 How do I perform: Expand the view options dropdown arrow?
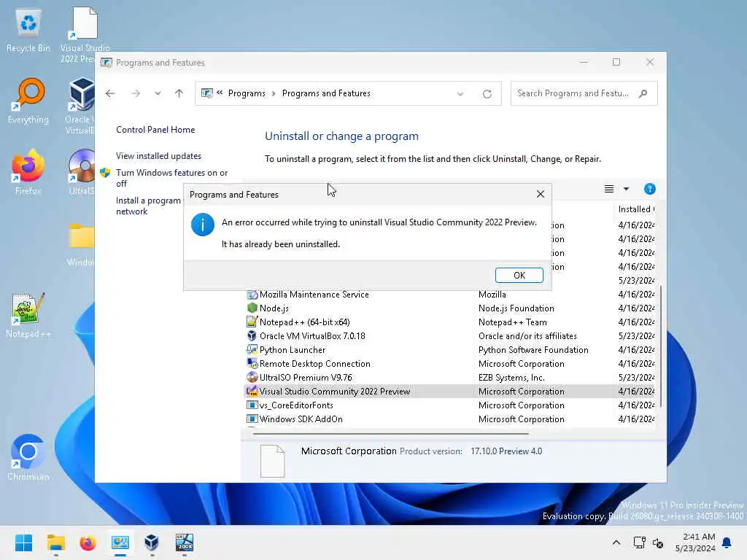626,189
